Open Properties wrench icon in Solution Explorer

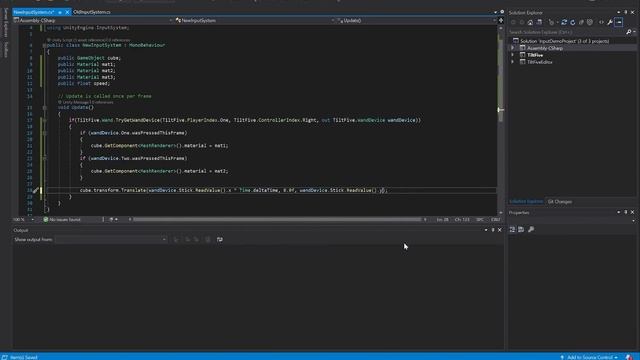[x=610, y=22]
